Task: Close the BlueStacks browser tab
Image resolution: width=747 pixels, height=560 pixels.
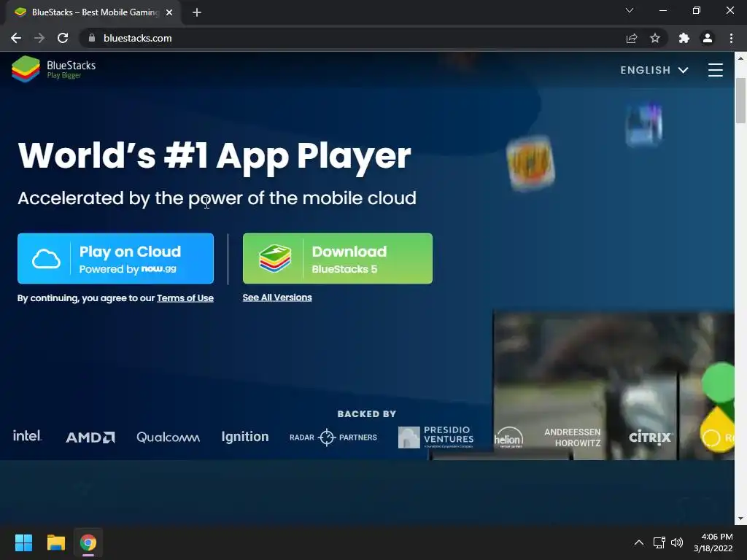Action: 169,12
